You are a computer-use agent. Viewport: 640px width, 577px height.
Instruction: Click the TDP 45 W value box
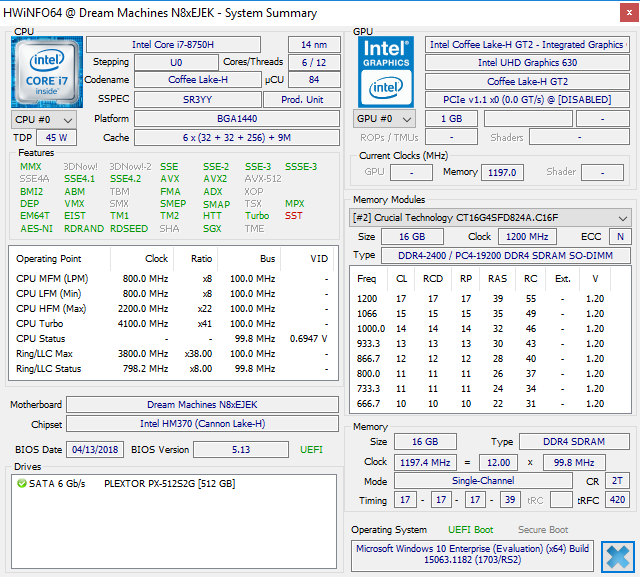(x=56, y=138)
